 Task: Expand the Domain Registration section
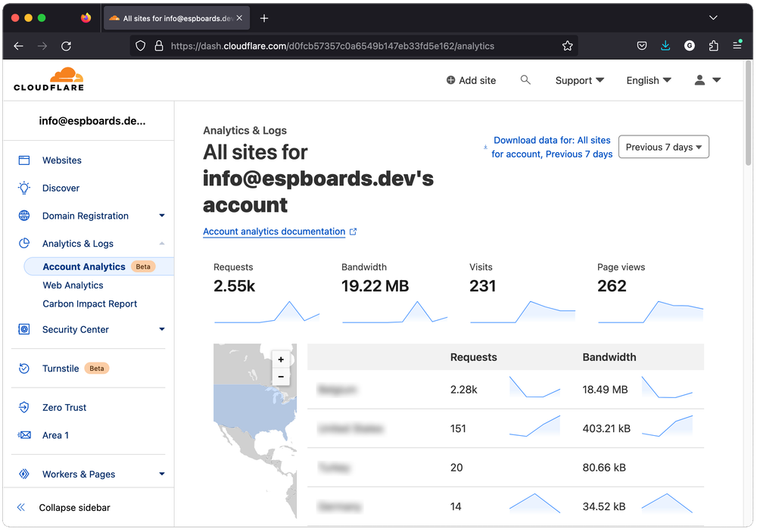(161, 216)
